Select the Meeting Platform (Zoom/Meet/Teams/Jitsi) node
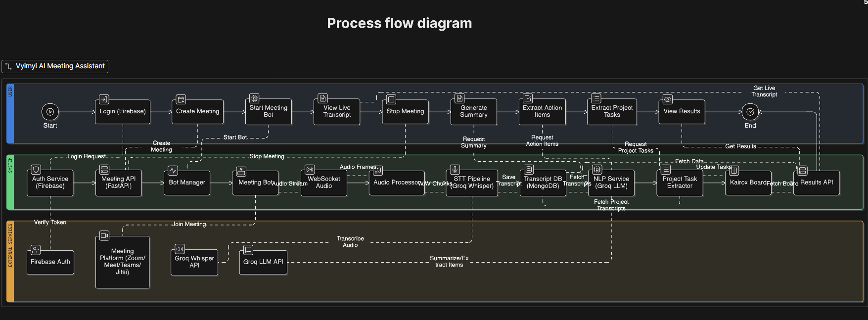 click(123, 262)
